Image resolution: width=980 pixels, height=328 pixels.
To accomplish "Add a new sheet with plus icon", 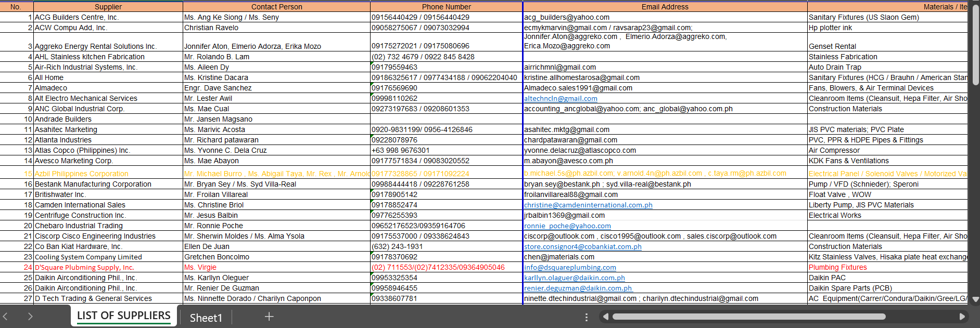I will click(269, 317).
